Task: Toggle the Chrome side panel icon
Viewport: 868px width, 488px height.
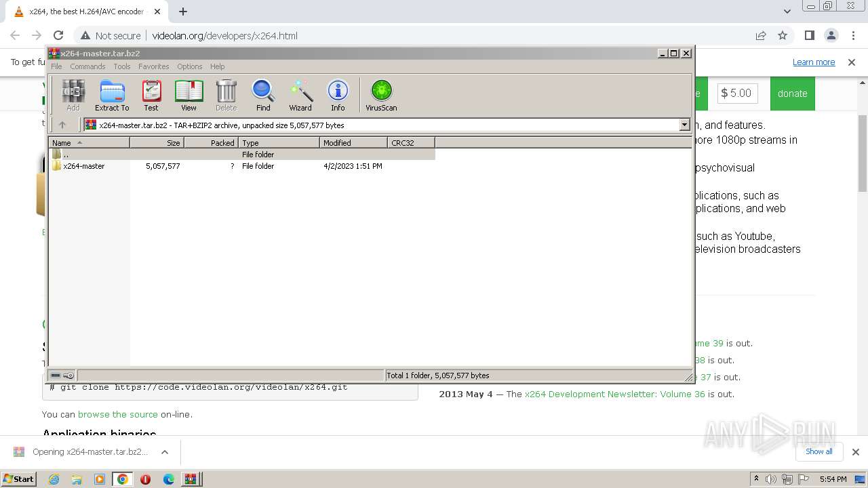Action: (809, 35)
